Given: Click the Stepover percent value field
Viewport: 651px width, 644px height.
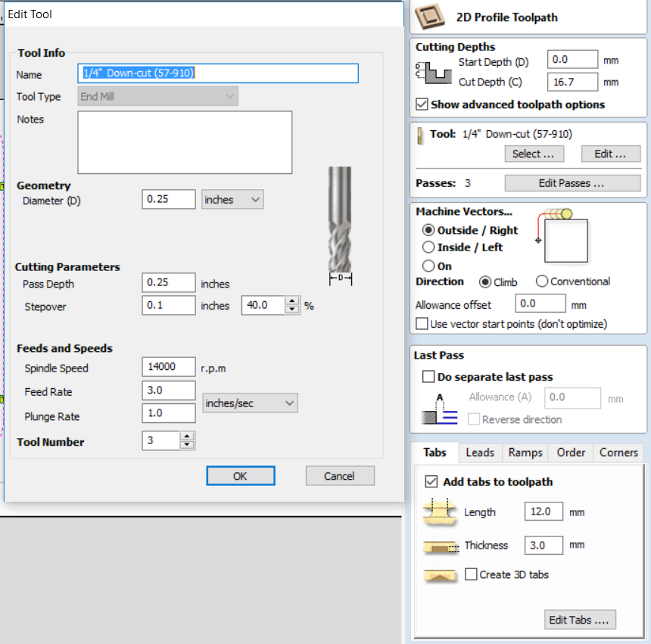Looking at the screenshot, I should pos(263,306).
